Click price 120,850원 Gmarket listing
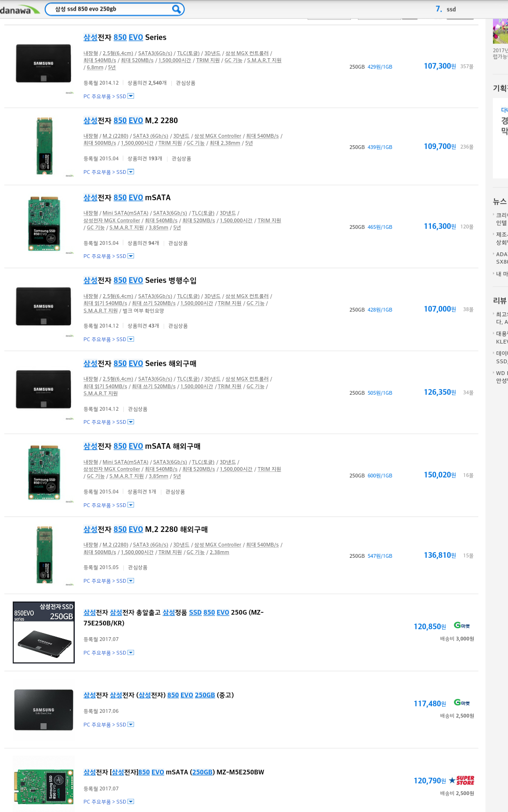Screen dimensions: 508x812 (x=430, y=626)
